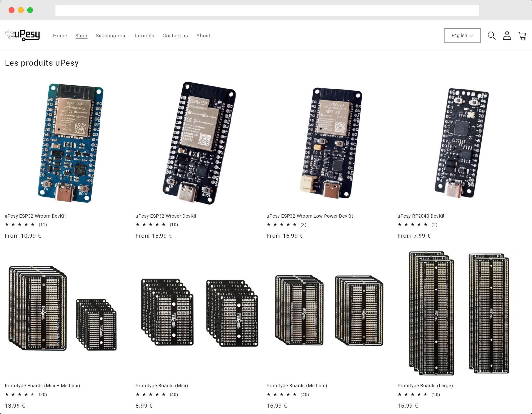Viewport: 532px width, 414px height.
Task: Click the star rating of Prototype Boards (Mini)
Action: coord(151,395)
